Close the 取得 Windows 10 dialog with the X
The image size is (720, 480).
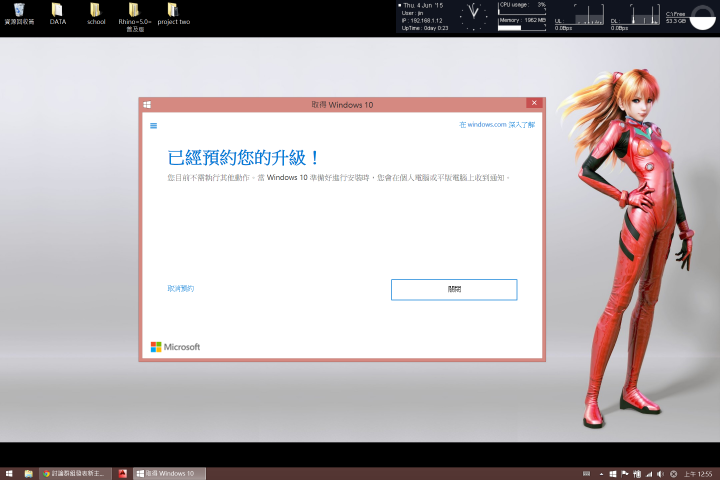[x=534, y=103]
